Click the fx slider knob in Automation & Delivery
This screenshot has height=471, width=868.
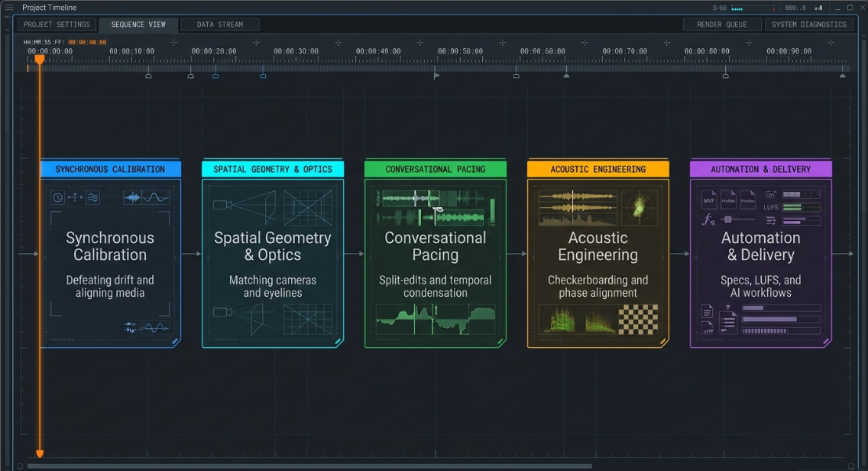[x=728, y=219]
